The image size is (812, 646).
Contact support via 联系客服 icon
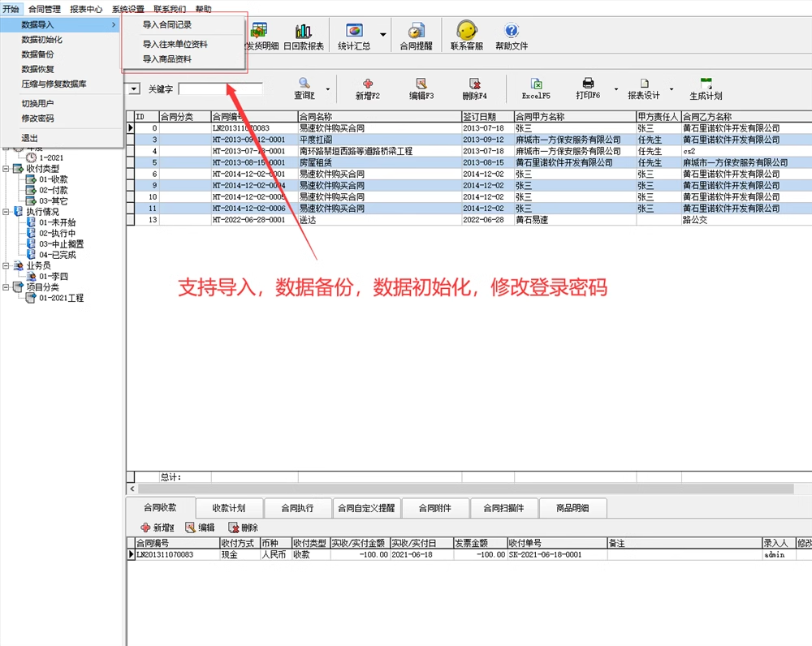[x=467, y=36]
